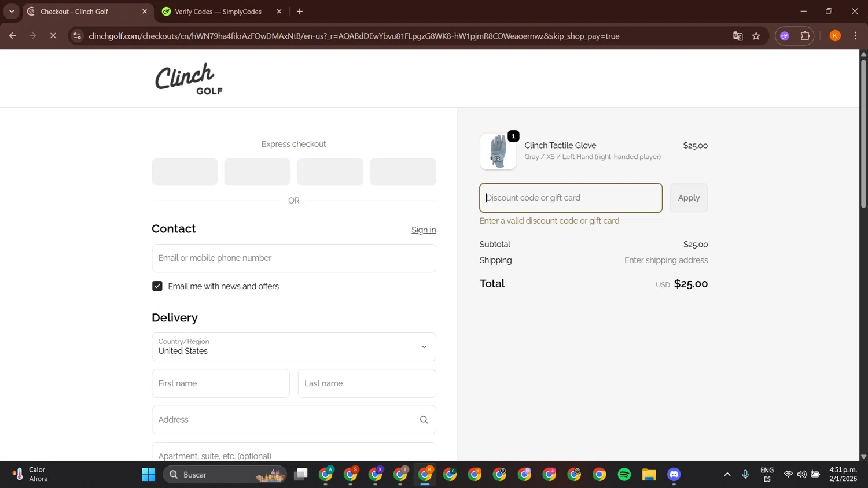Click the Clinch Tactile Glove product name
The image size is (868, 488).
pos(560,146)
